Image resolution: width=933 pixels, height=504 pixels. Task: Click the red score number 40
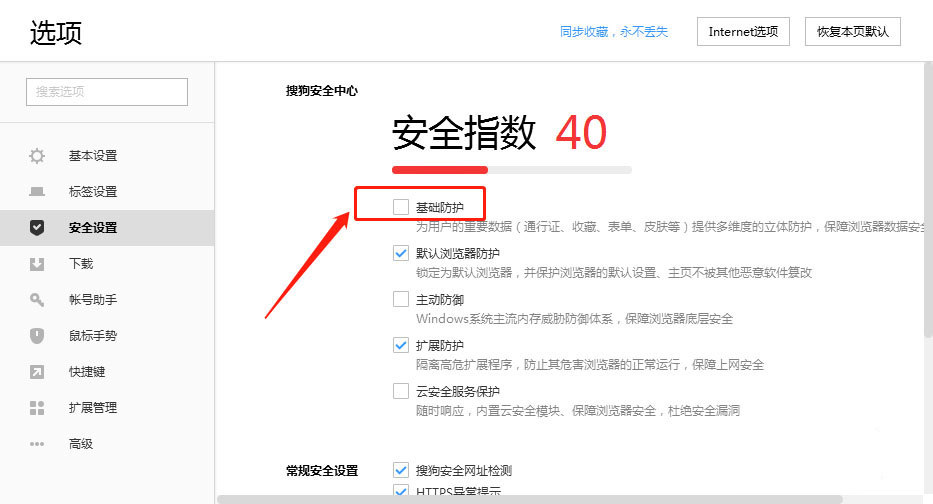pyautogui.click(x=581, y=133)
